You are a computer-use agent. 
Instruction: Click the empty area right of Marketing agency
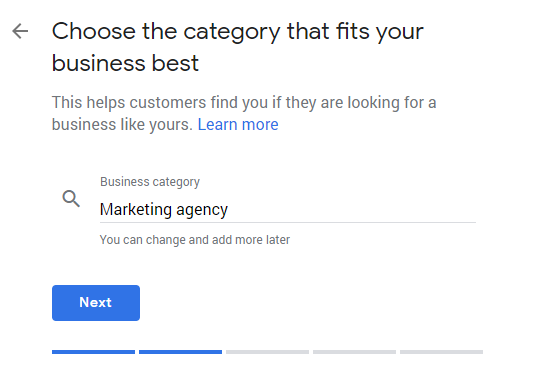click(351, 209)
